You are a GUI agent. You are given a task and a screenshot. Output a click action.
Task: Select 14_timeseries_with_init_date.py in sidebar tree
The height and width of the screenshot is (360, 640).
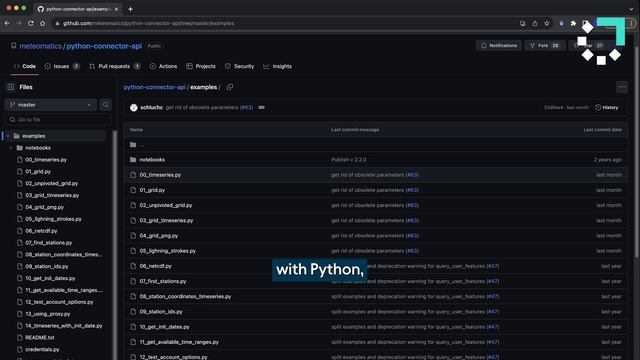pyautogui.click(x=64, y=326)
